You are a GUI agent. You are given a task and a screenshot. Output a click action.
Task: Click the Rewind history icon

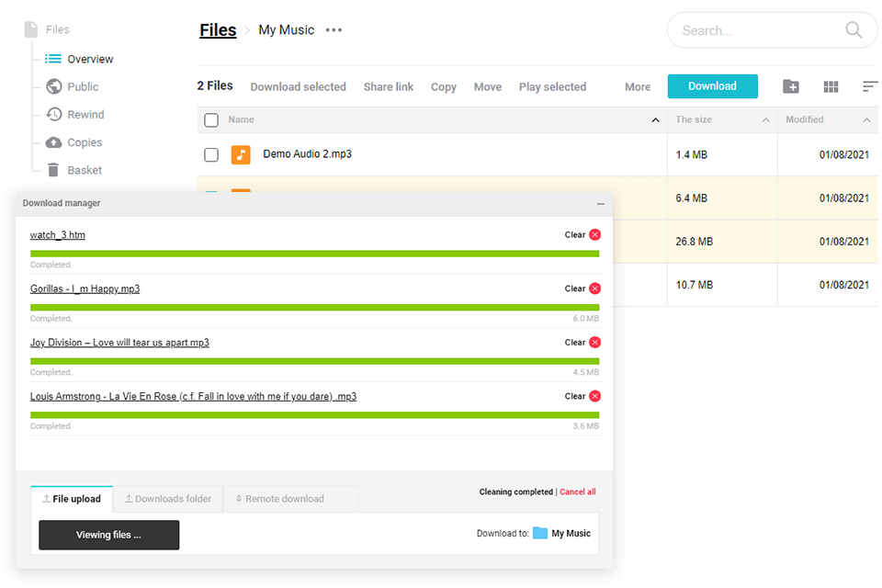point(53,114)
